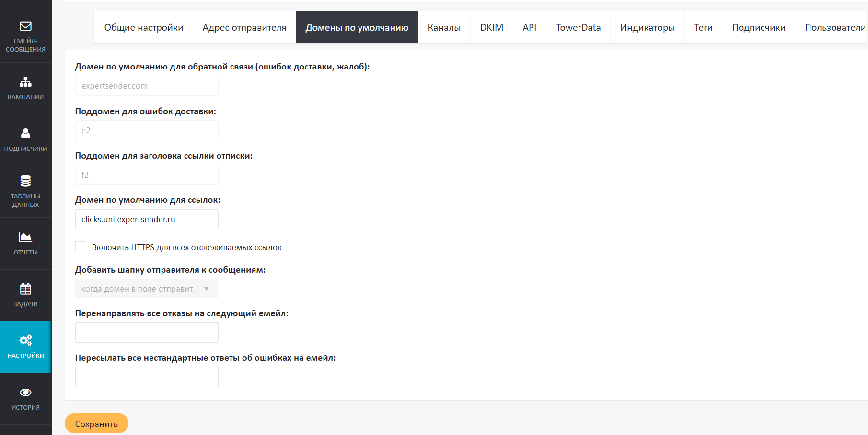Go to Subscribers person icon in sidebar
The width and height of the screenshot is (868, 435).
[x=25, y=133]
